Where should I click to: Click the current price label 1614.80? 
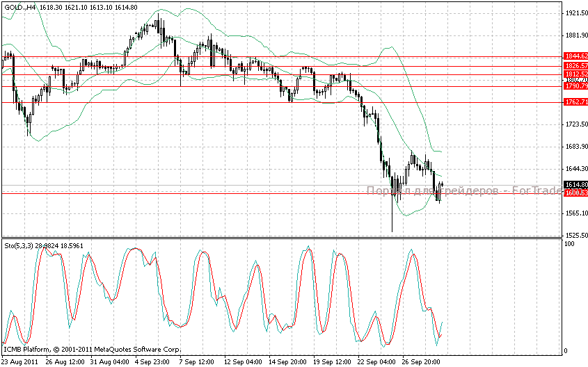tap(576, 185)
